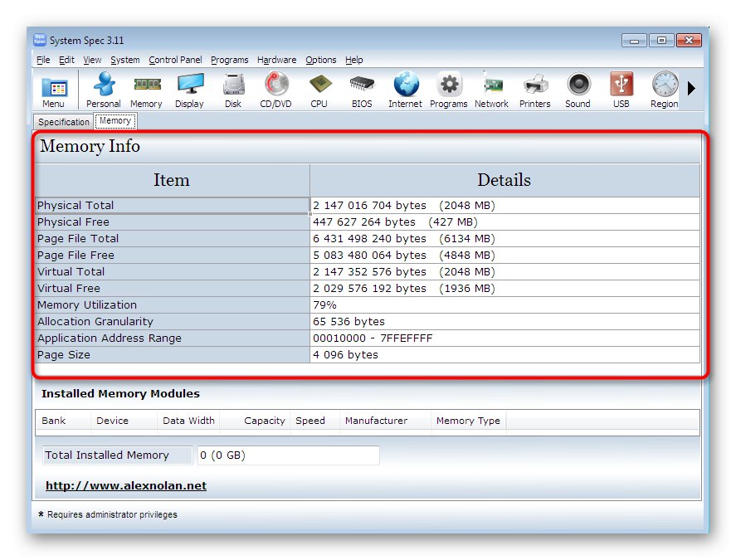Open the Edit menu

point(66,60)
